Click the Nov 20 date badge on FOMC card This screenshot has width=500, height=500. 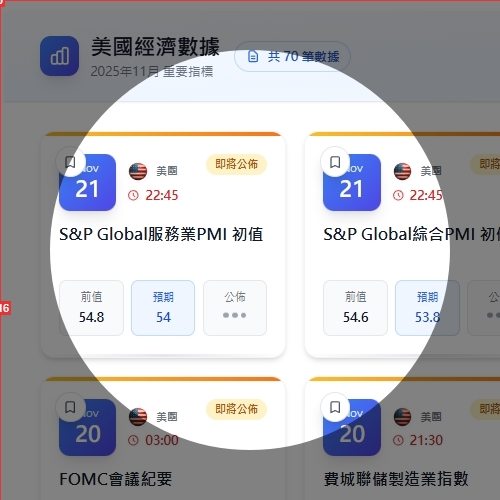(87, 427)
